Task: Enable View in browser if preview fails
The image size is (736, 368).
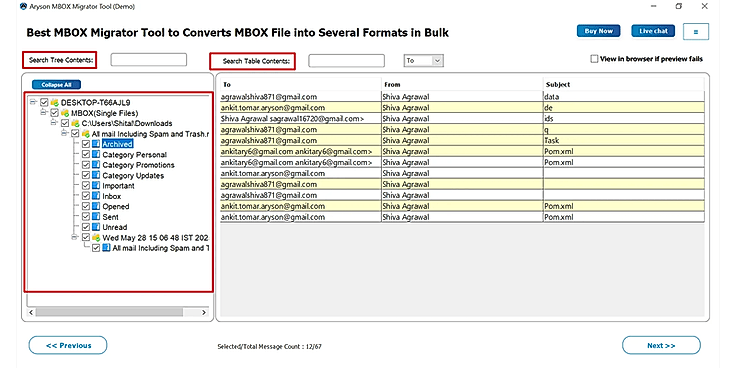Action: click(594, 59)
